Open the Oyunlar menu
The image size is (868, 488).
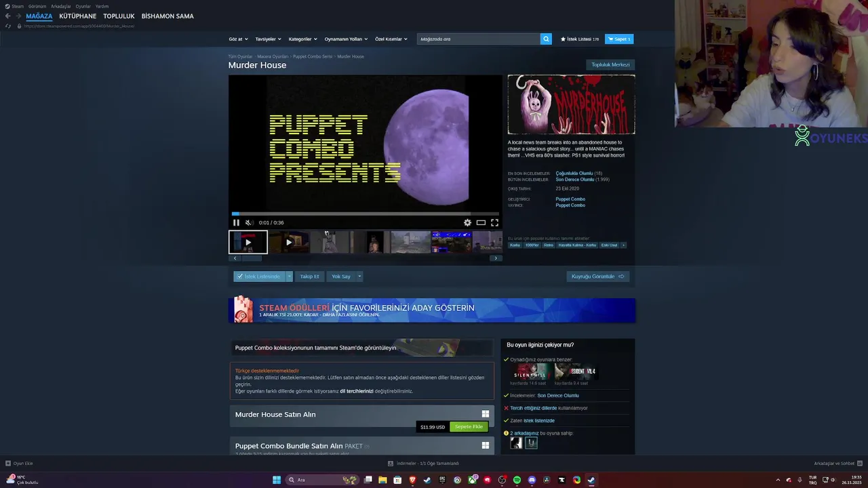83,6
